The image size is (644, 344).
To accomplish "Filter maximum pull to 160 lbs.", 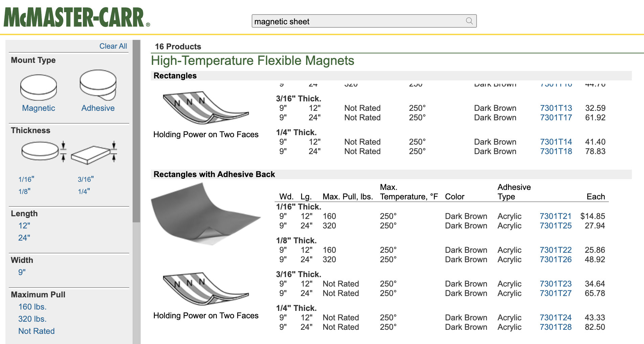I will (32, 307).
